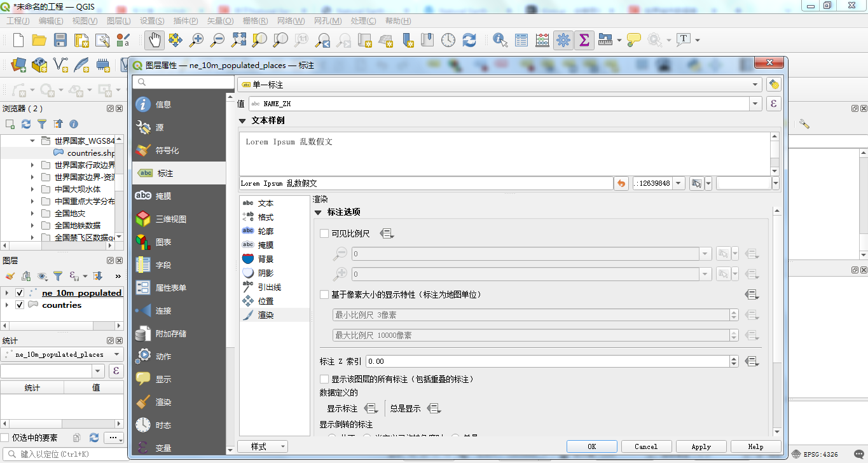Open the 矢量(O) menu
This screenshot has height=463, width=868.
220,20
